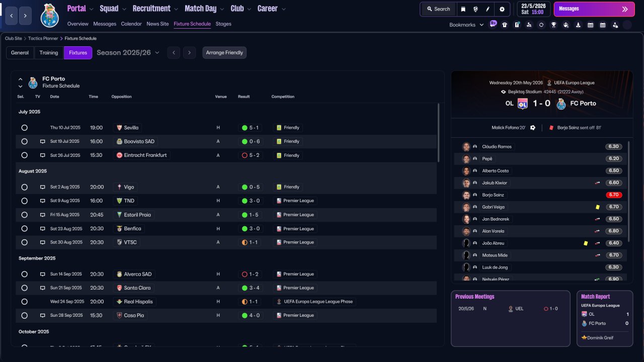This screenshot has width=644, height=362.
Task: Click the Arrange Friendly button
Action: click(x=224, y=53)
